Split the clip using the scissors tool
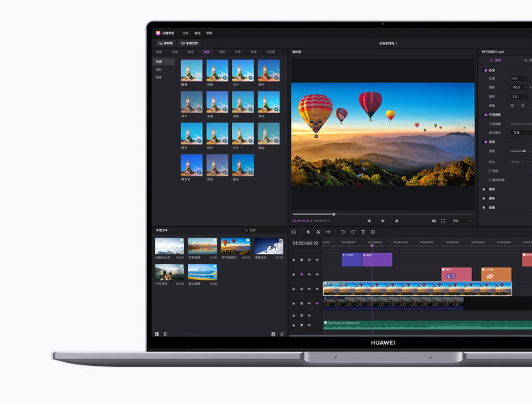The height and width of the screenshot is (405, 532). click(318, 232)
